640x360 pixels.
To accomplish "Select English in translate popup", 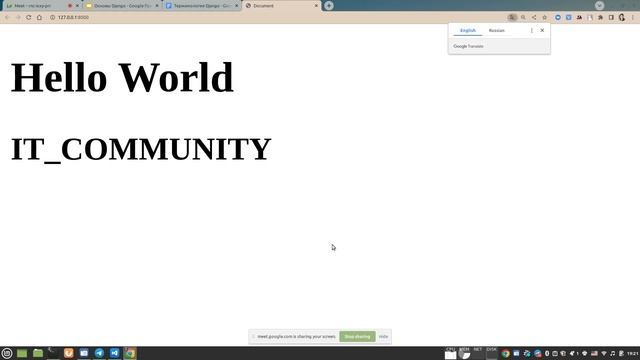I will [x=468, y=31].
